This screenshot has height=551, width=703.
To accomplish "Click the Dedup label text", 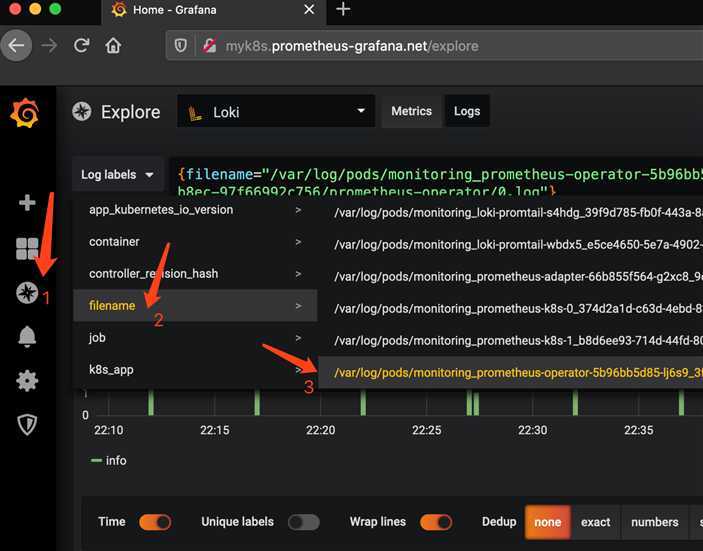I will tap(499, 522).
